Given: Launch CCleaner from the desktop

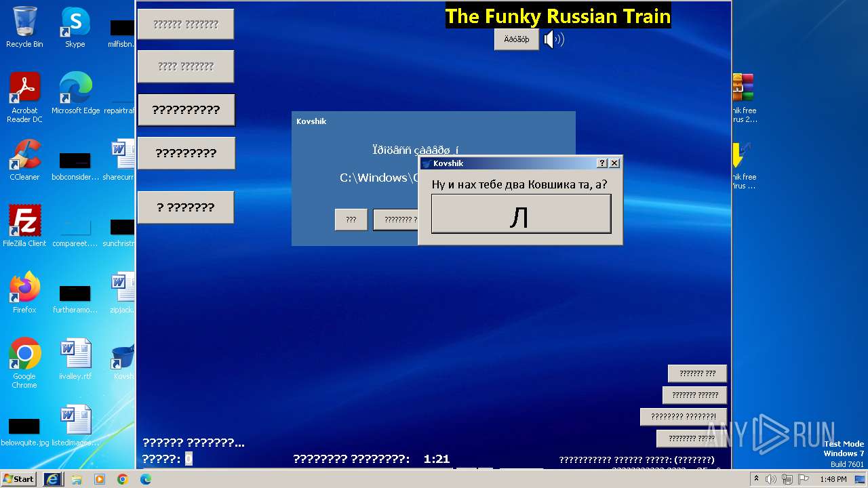Looking at the screenshot, I should point(24,160).
